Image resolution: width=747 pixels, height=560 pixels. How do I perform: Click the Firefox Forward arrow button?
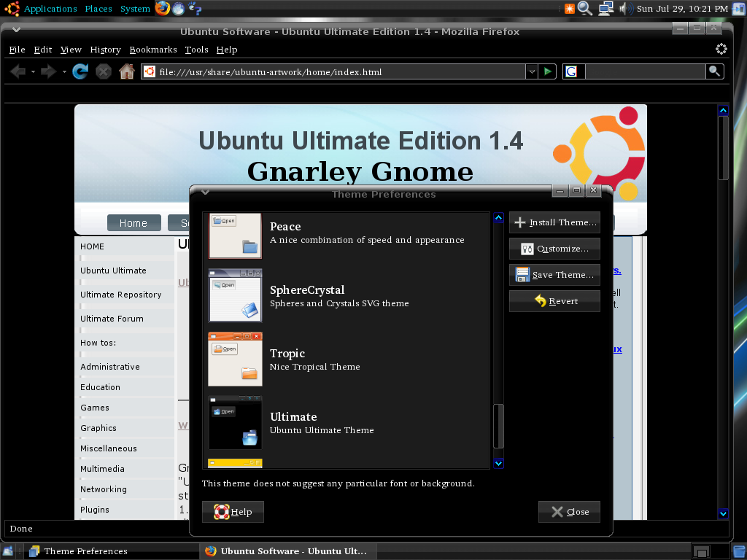[x=49, y=72]
